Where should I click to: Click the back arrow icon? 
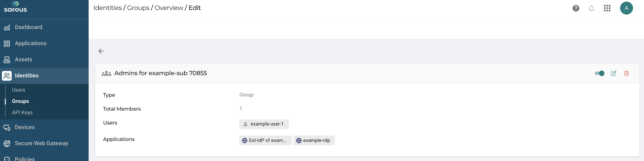pyautogui.click(x=101, y=51)
